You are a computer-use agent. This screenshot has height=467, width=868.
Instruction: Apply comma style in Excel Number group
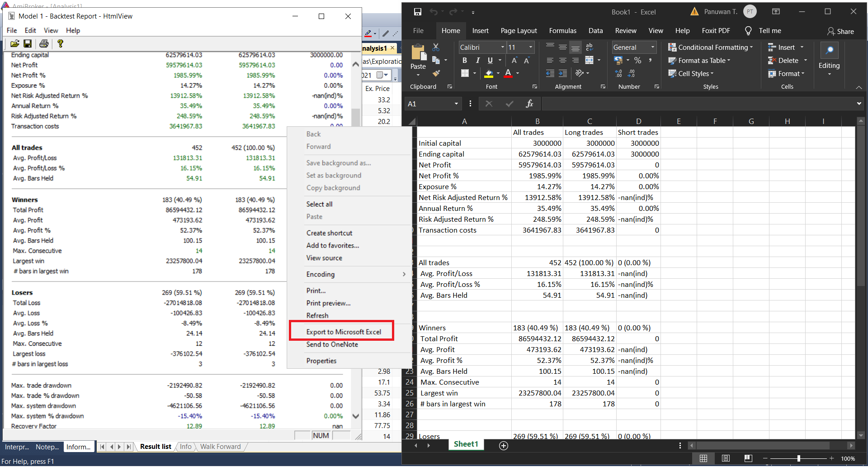(x=651, y=60)
